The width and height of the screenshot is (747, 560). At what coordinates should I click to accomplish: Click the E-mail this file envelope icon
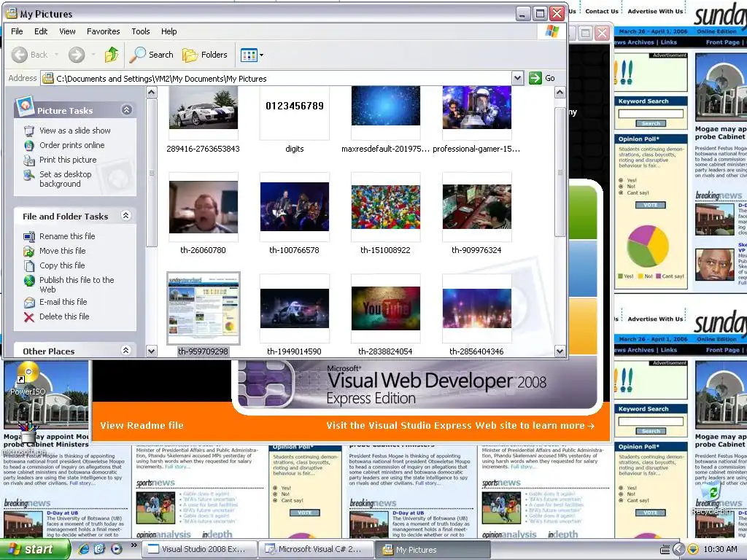[29, 303]
